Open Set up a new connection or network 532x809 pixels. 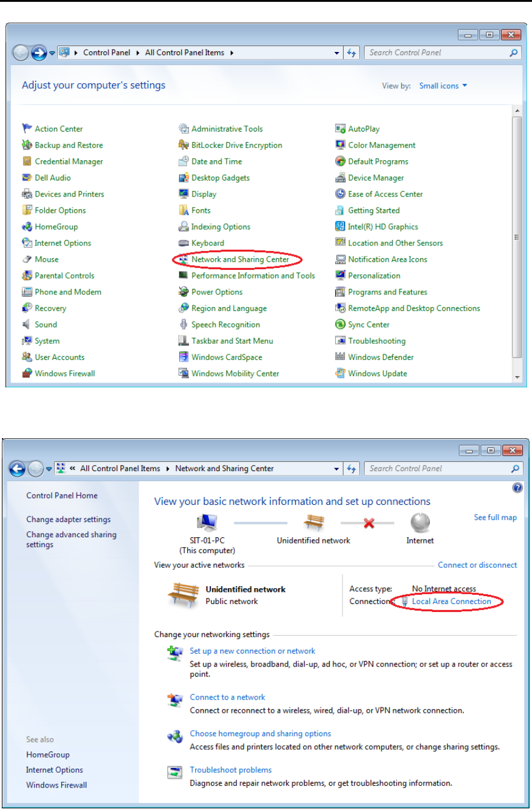[x=253, y=651]
